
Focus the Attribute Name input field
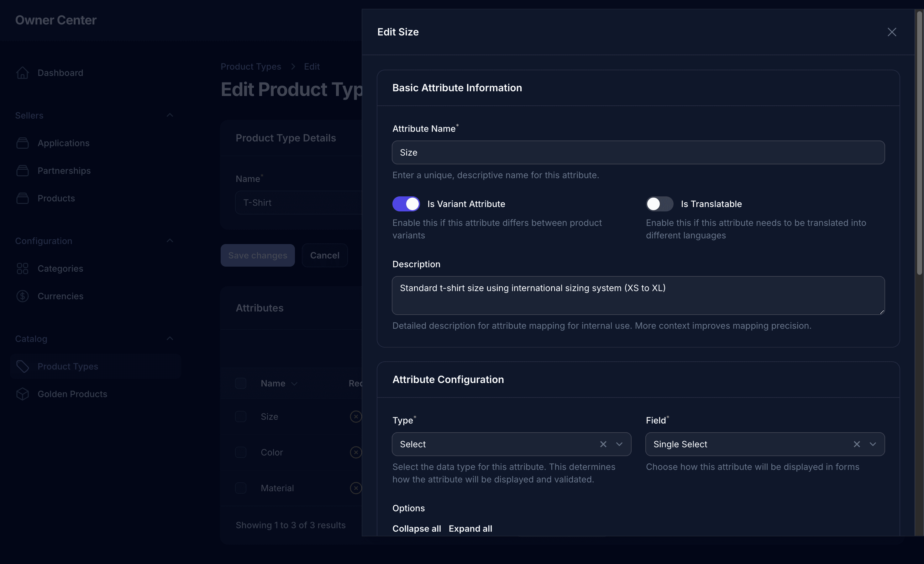(x=638, y=152)
